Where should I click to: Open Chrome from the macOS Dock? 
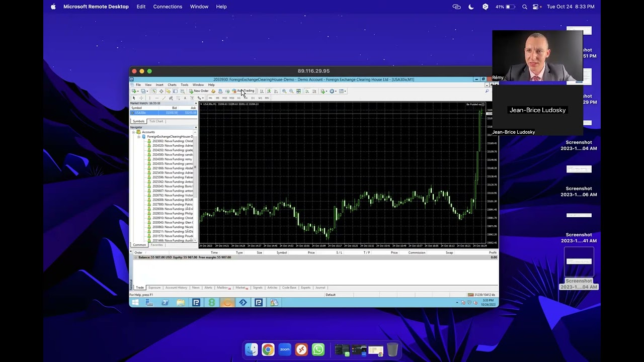click(x=268, y=349)
